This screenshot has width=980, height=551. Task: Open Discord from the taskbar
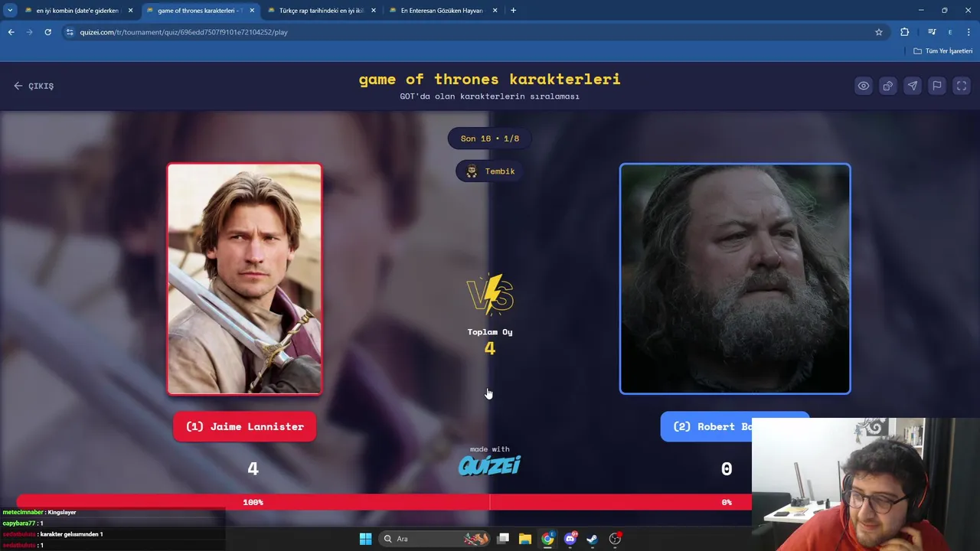(570, 539)
